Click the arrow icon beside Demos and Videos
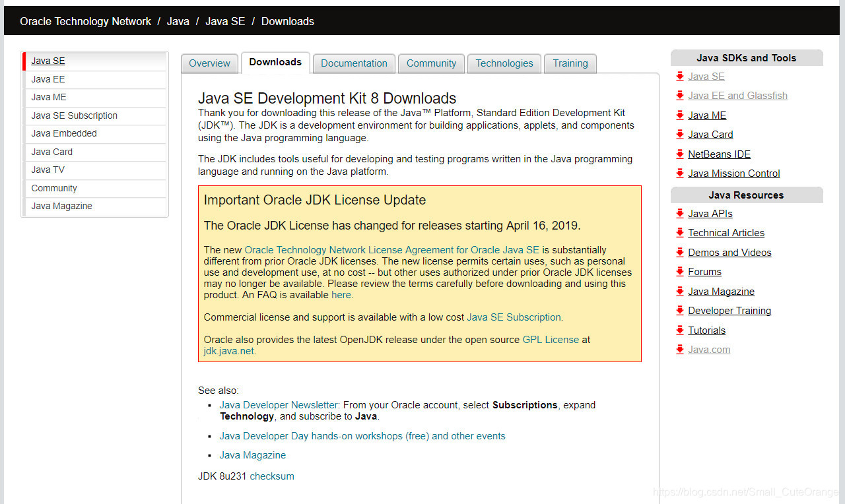Screen dimensions: 845x504 tap(680, 253)
